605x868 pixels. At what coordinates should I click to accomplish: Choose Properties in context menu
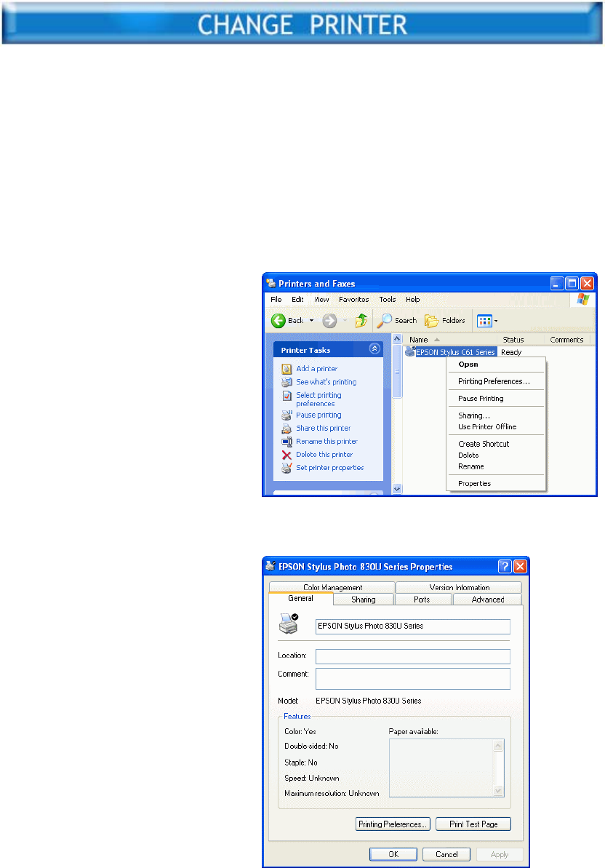(x=496, y=484)
